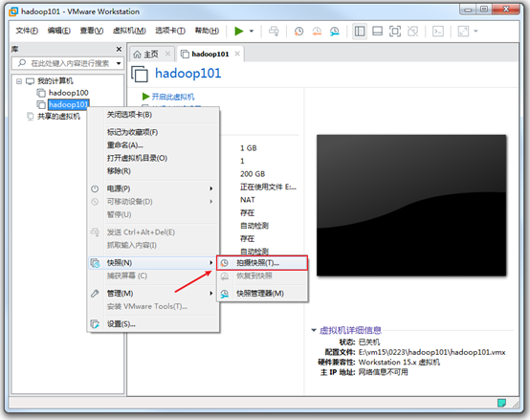The width and height of the screenshot is (530, 420).
Task: Select hadoop101 in the library tree
Action: tap(69, 104)
